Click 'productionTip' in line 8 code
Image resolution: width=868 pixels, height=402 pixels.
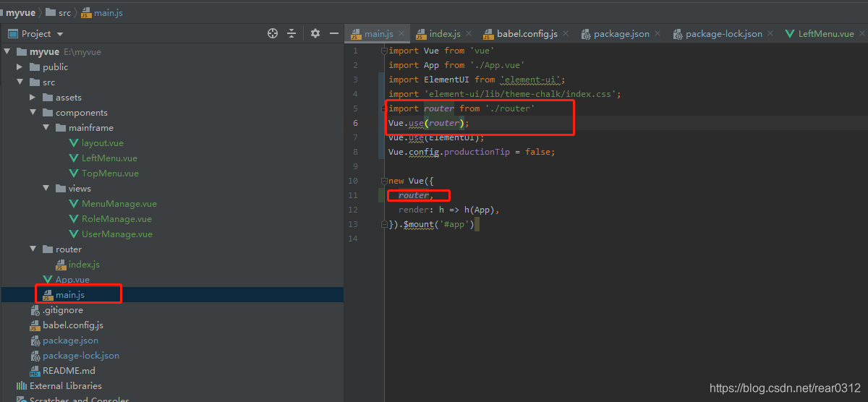[x=477, y=152]
